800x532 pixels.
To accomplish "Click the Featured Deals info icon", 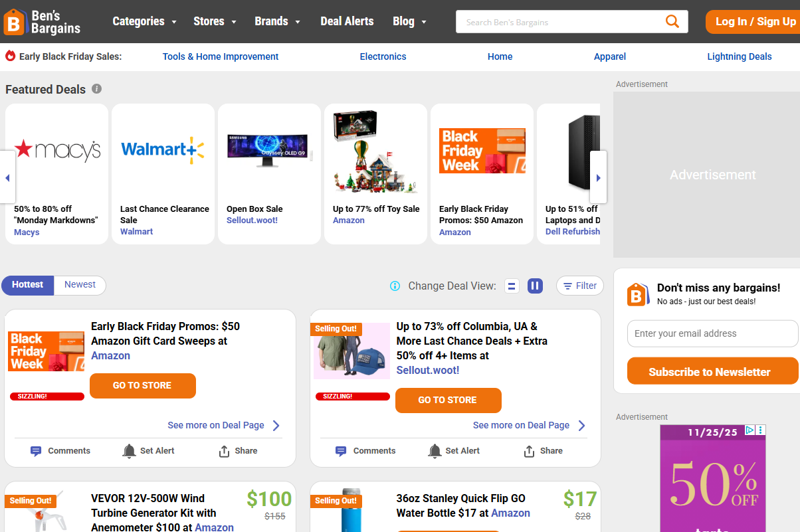I will (x=97, y=89).
